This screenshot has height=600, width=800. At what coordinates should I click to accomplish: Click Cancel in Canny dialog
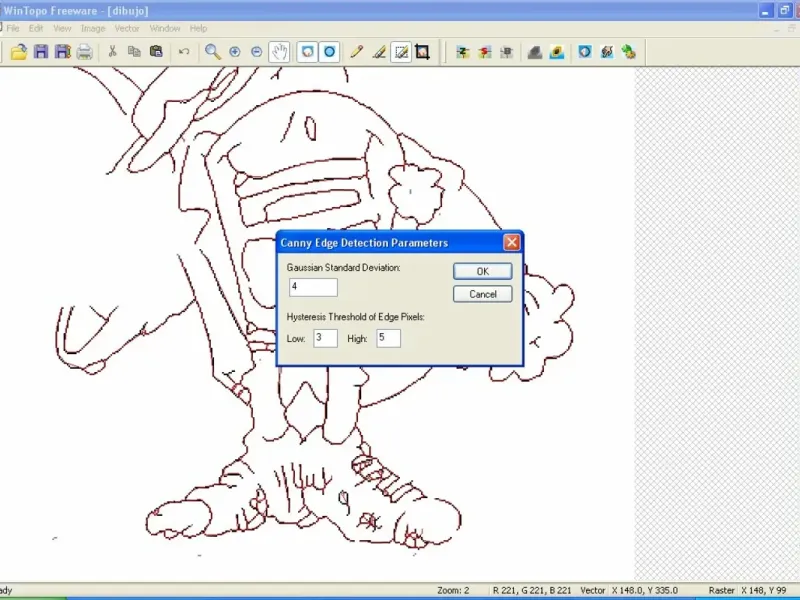[x=483, y=294]
